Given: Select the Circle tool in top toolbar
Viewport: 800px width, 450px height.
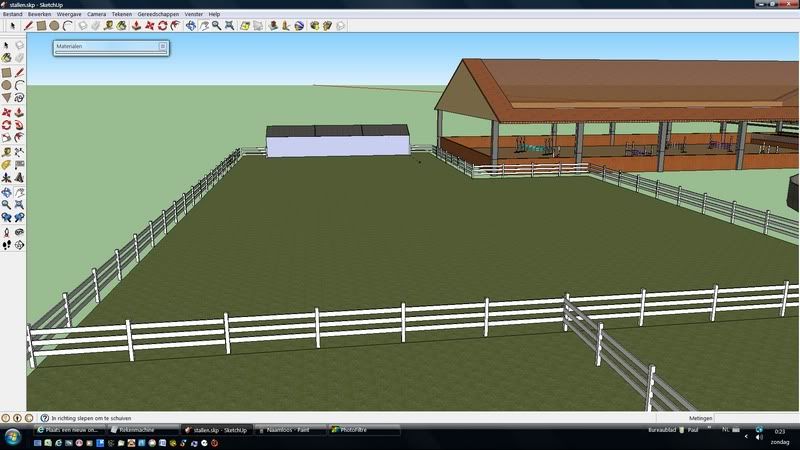Looking at the screenshot, I should coord(54,25).
